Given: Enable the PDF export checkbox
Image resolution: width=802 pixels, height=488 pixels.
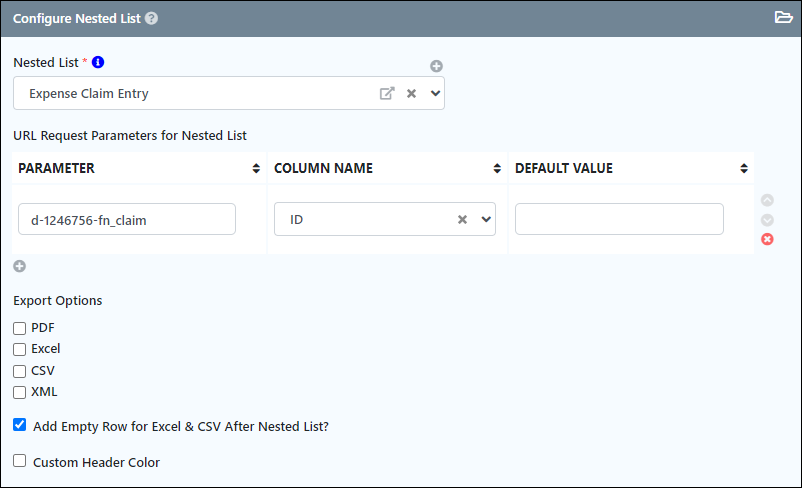Looking at the screenshot, I should coord(19,328).
